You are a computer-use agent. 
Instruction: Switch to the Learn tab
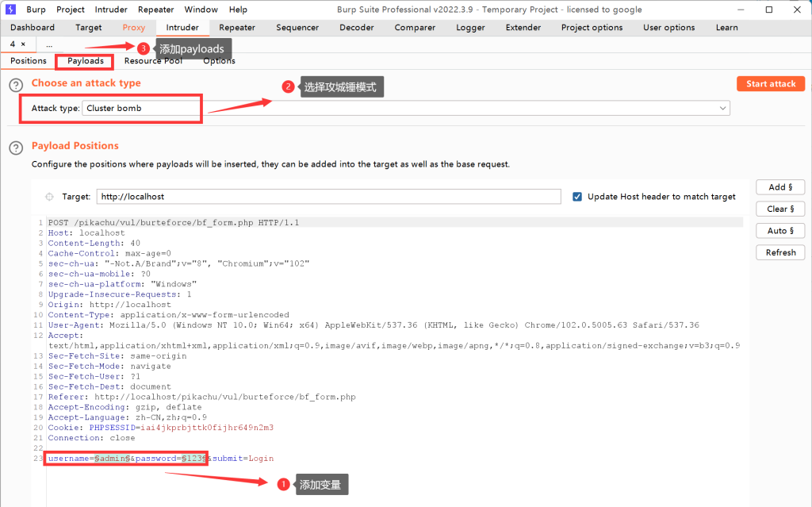(x=726, y=28)
